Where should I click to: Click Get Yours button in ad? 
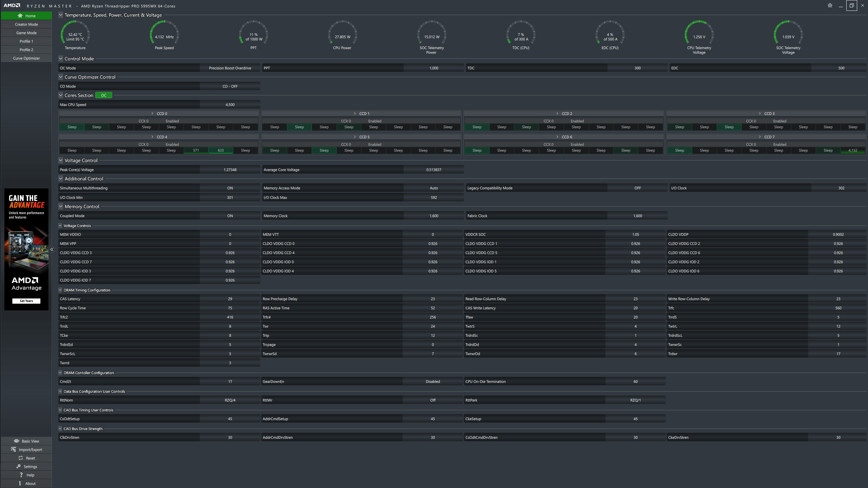26,301
